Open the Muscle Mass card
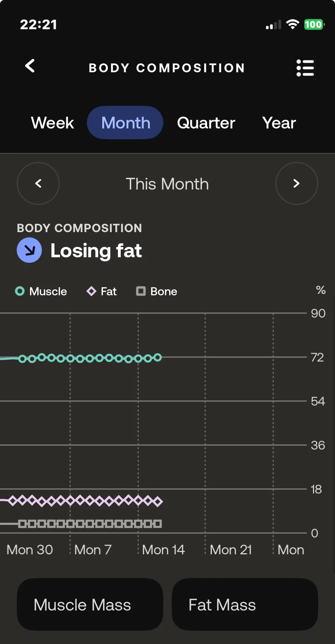This screenshot has width=335, height=644. [90, 604]
